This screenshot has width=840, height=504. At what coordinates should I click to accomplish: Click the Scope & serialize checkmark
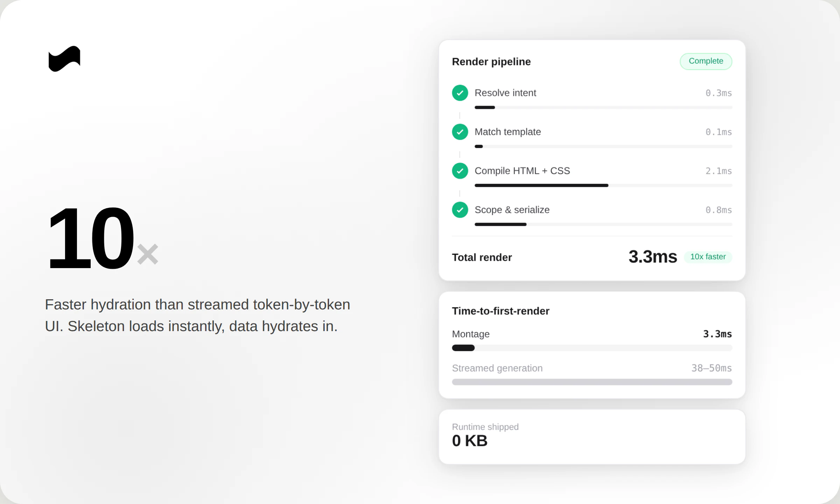pos(460,210)
